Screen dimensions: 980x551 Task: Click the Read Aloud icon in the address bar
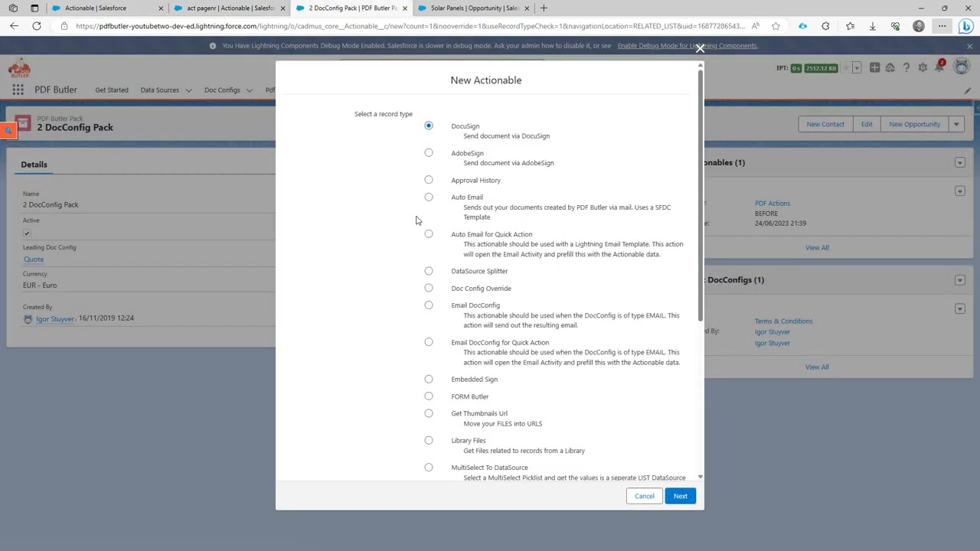(x=756, y=26)
